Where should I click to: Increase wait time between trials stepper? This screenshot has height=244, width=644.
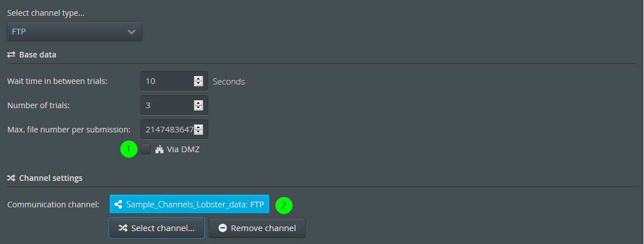pyautogui.click(x=199, y=79)
